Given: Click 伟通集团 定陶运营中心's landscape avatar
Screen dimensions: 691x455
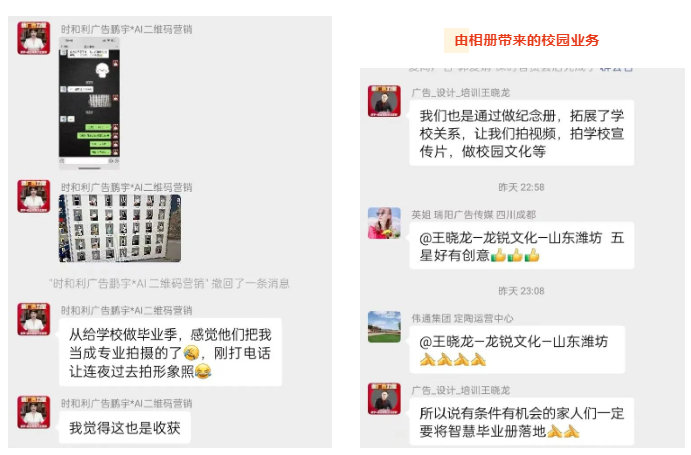Looking at the screenshot, I should coord(384,327).
